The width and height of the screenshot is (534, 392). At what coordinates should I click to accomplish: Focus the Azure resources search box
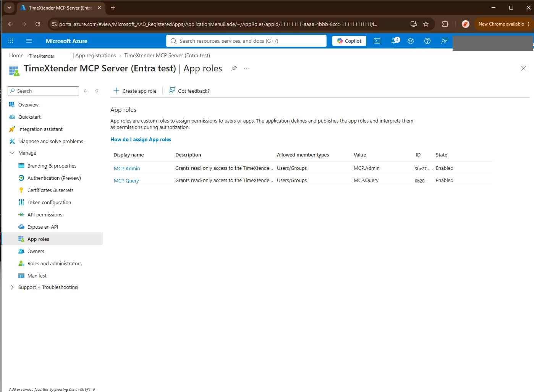tap(246, 41)
